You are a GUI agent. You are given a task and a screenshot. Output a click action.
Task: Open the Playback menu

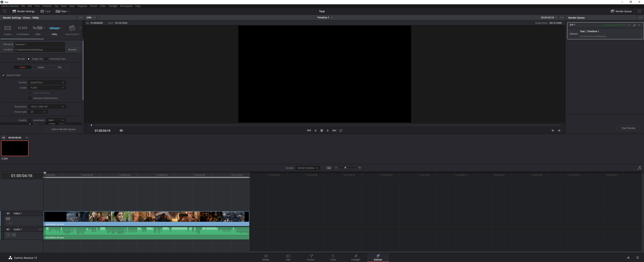pos(82,6)
